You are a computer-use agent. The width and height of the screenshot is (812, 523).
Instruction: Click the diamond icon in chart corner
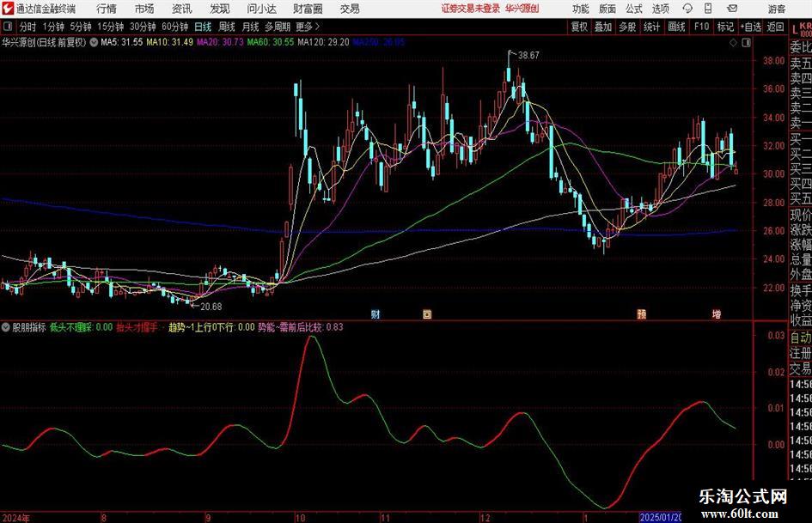pyautogui.click(x=733, y=43)
